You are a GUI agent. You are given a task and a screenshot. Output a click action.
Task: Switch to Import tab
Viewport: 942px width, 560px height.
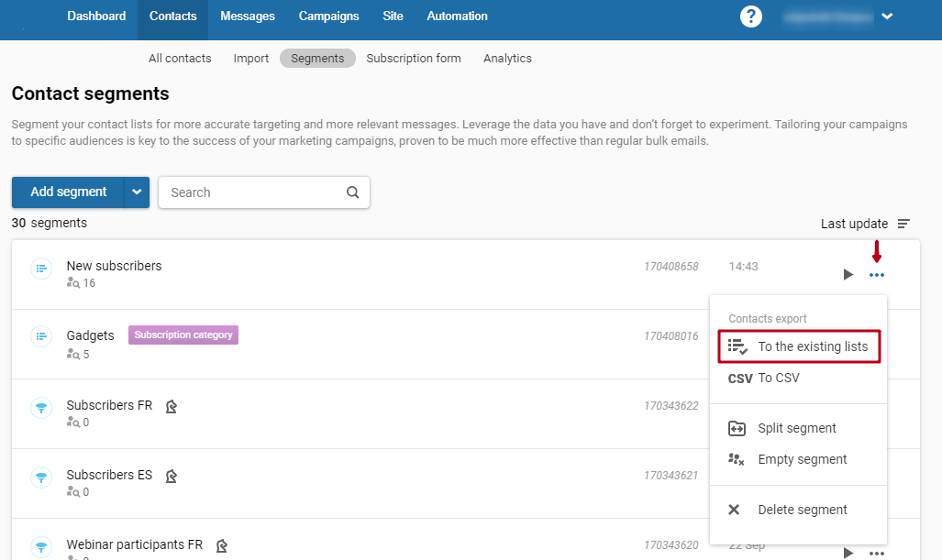(x=251, y=59)
